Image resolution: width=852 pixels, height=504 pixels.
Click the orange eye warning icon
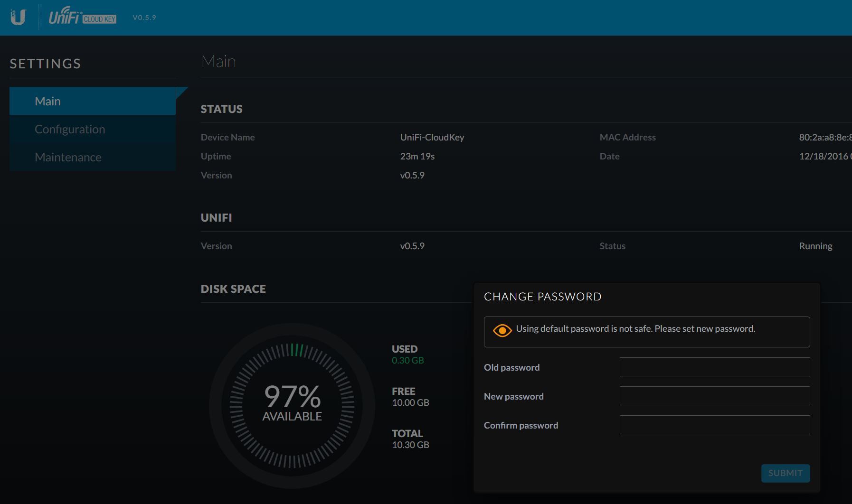502,330
